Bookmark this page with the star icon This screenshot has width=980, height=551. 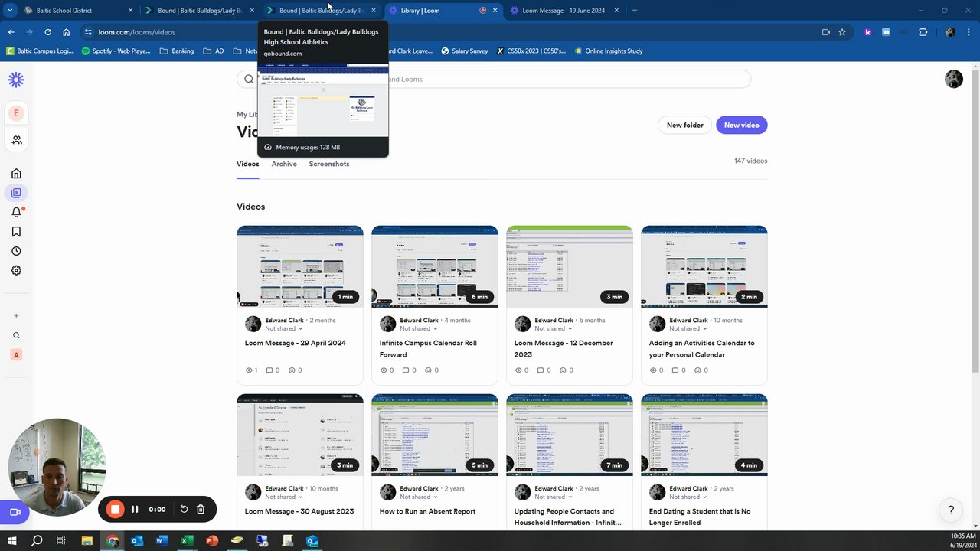click(x=842, y=32)
